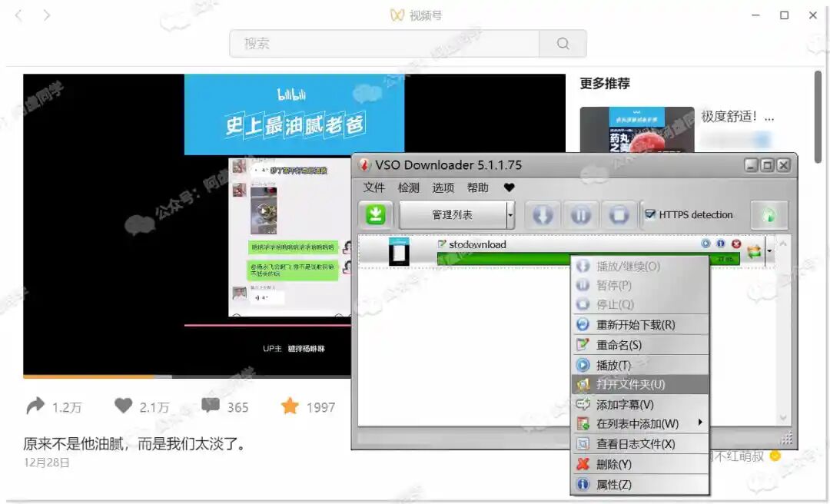Click the main video player area
This screenshot has width=830, height=504.
pyautogui.click(x=187, y=224)
